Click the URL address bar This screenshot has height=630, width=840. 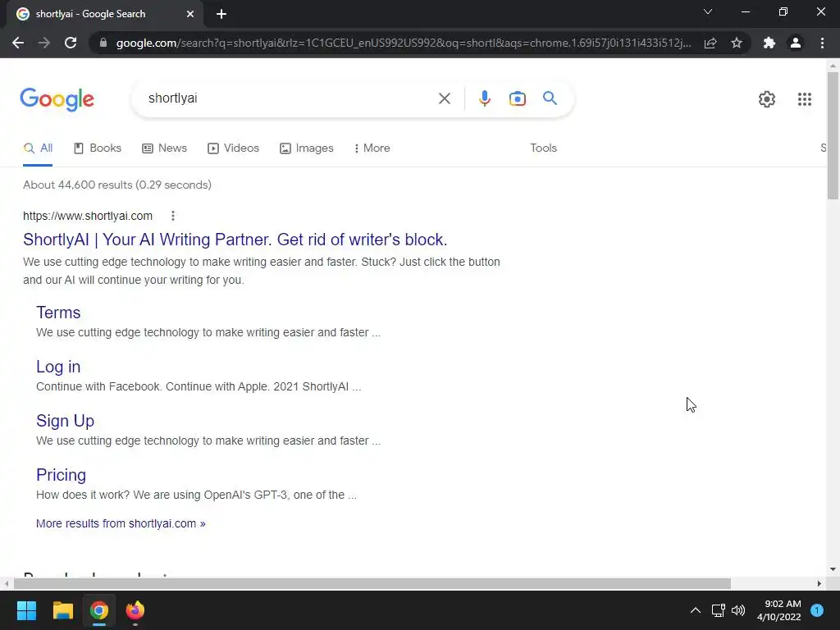coord(403,43)
